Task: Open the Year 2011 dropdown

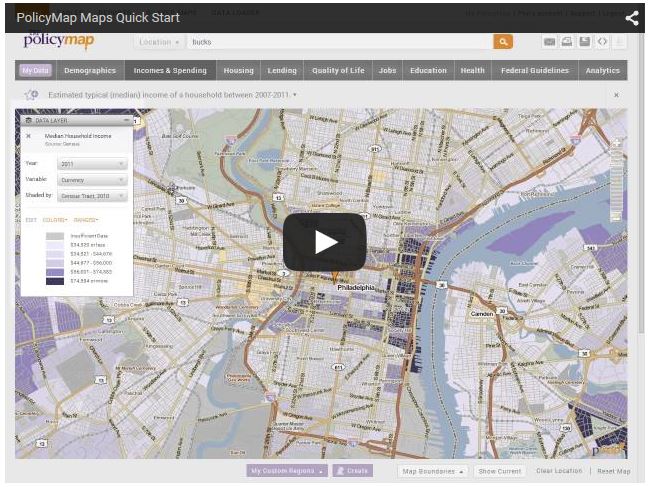Action: point(92,164)
